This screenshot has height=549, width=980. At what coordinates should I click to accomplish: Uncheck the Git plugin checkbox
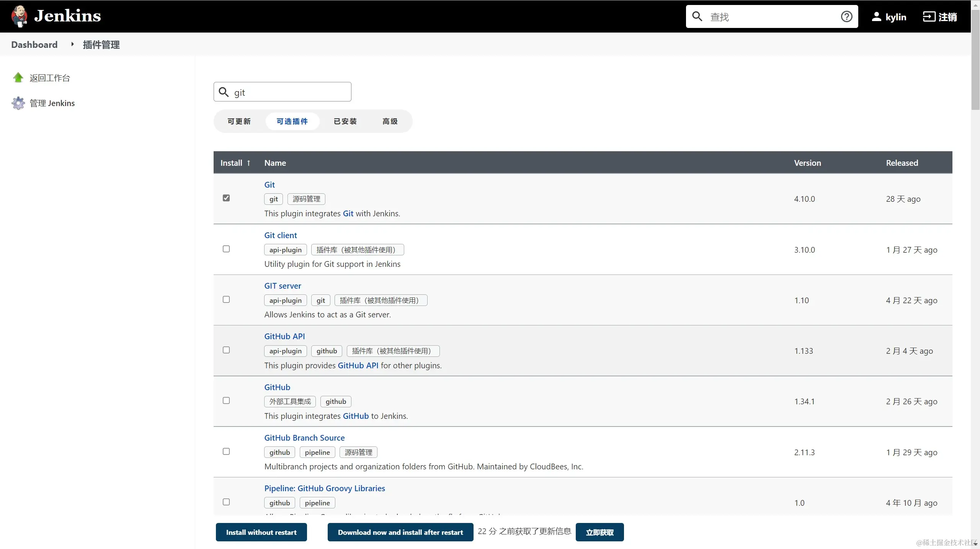[226, 198]
